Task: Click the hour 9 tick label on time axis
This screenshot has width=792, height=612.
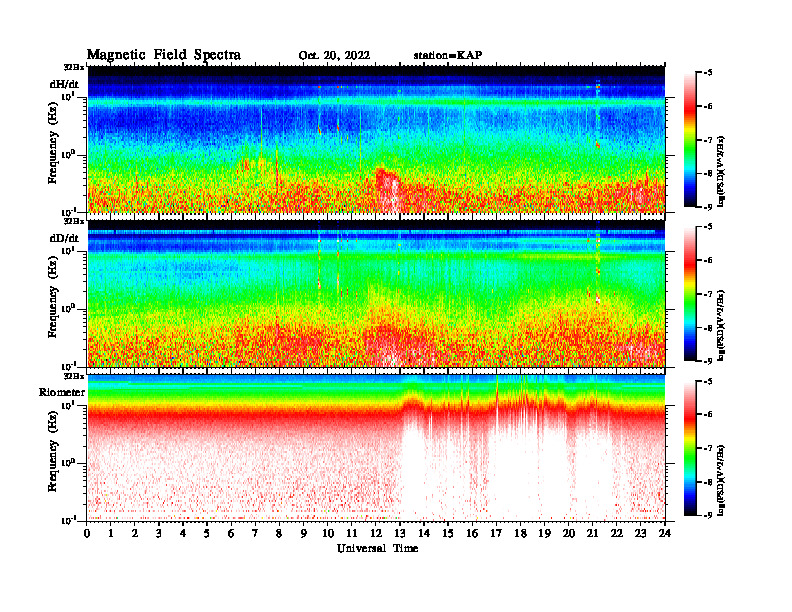Action: (x=304, y=533)
